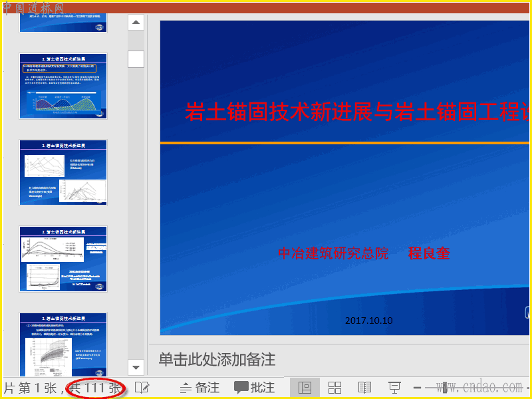Screen dimensions: 532x399
Task: Click the status text 第 1 张
Action: pyautogui.click(x=37, y=388)
